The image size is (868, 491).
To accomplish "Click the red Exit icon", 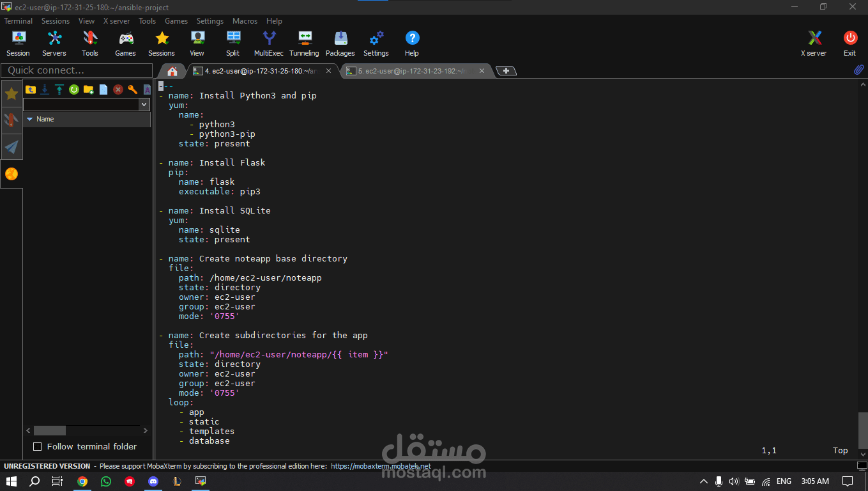I will [849, 43].
